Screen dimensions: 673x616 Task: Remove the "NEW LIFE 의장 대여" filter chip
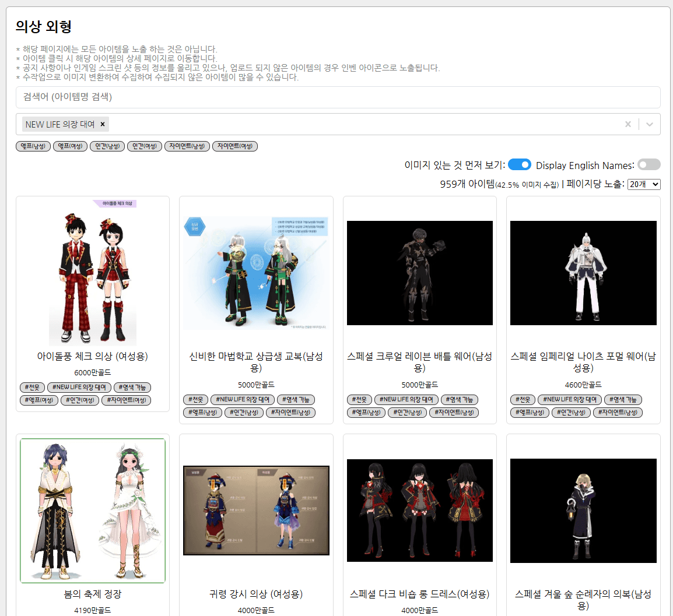(x=103, y=124)
